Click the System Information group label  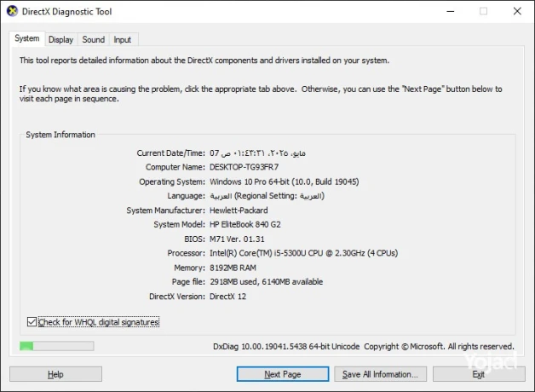60,135
